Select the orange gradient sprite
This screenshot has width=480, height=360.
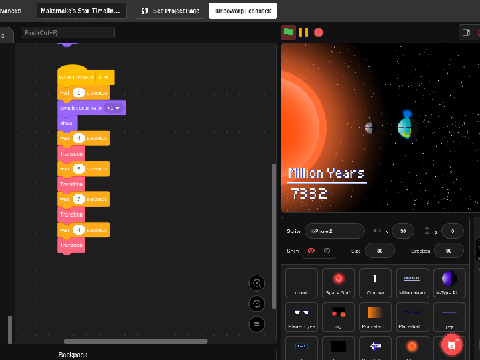pyautogui.click(x=375, y=317)
